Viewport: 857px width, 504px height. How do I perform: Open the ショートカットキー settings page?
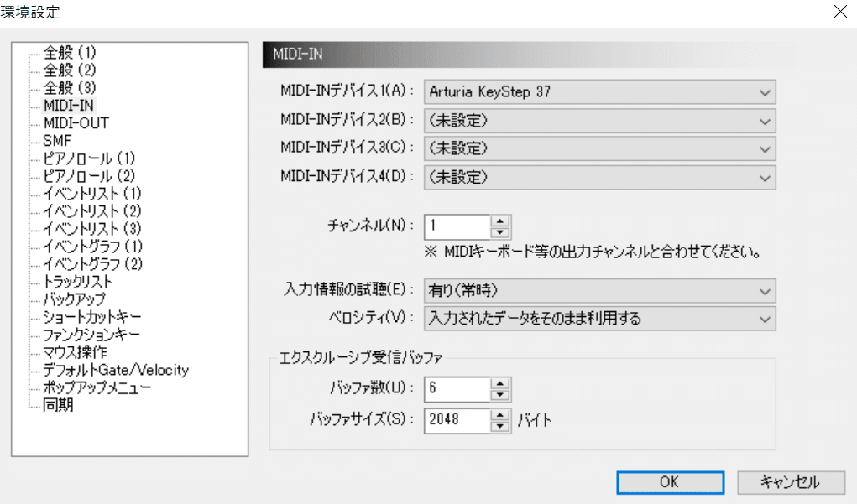click(x=92, y=317)
